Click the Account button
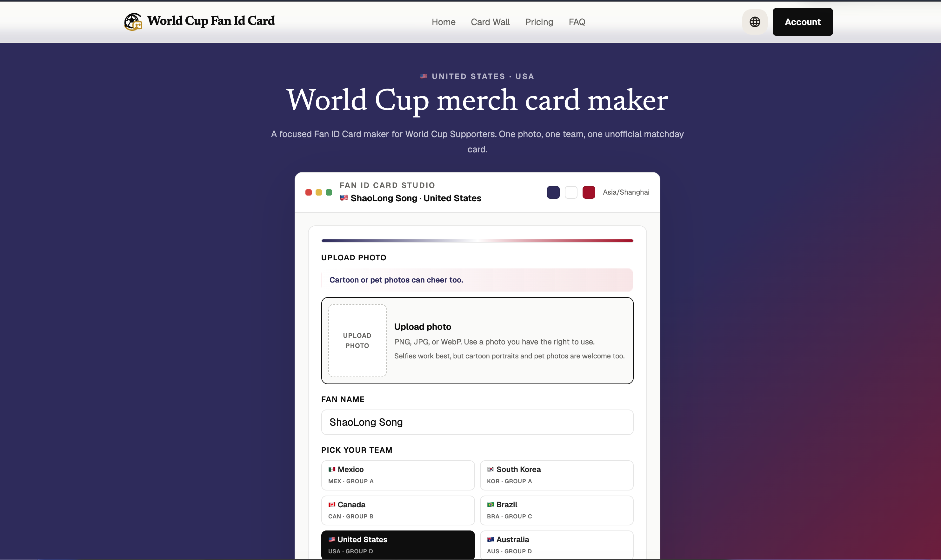This screenshot has height=560, width=941. pyautogui.click(x=803, y=22)
